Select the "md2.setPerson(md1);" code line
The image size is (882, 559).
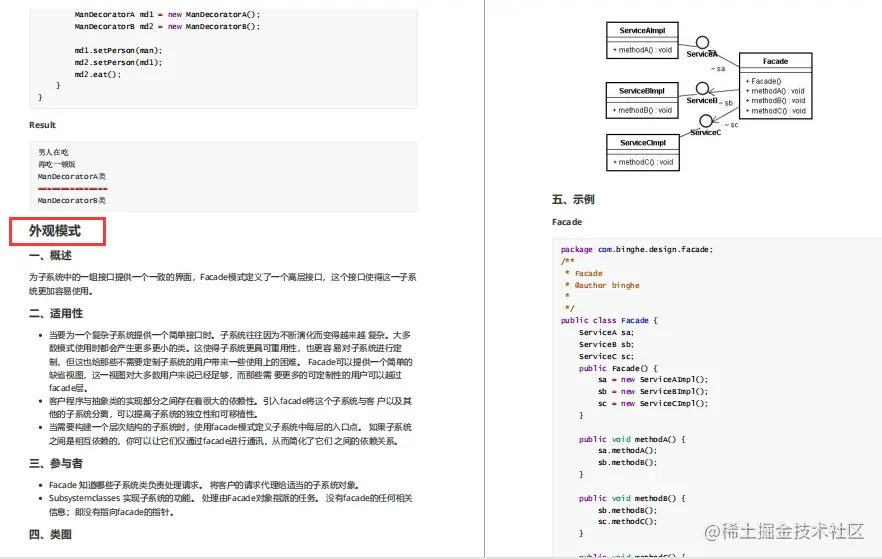click(x=118, y=62)
